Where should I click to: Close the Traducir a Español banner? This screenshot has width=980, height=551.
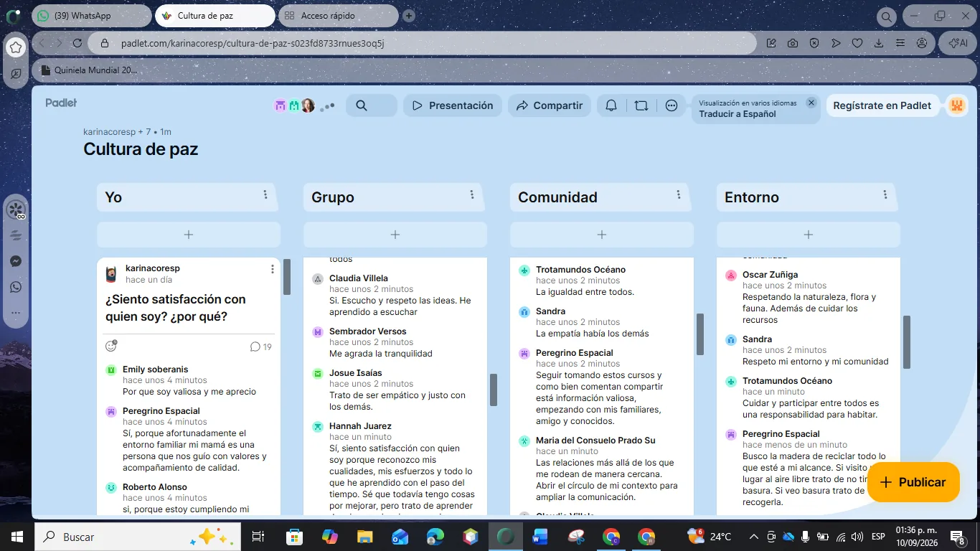click(811, 103)
